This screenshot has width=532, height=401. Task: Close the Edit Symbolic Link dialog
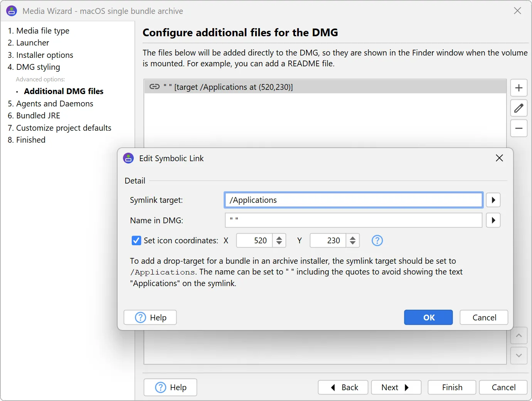499,158
